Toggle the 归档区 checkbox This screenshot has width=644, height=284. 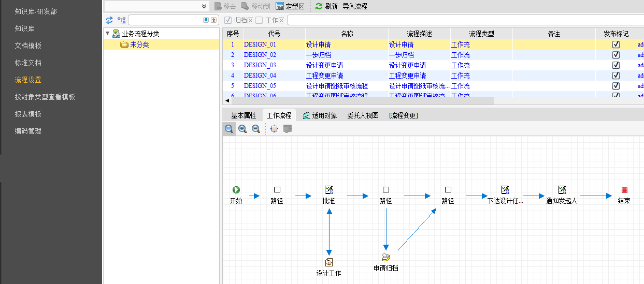click(228, 20)
